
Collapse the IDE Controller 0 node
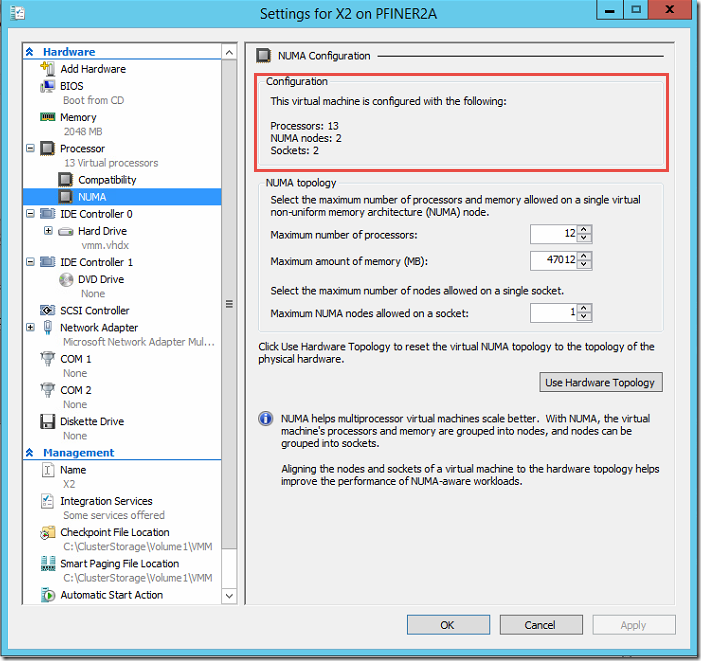[x=30, y=214]
